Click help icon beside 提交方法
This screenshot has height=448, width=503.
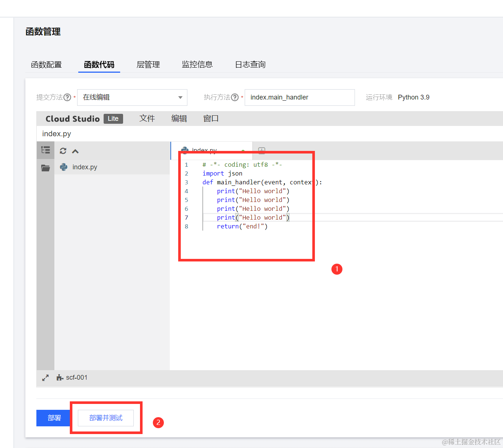tap(67, 97)
